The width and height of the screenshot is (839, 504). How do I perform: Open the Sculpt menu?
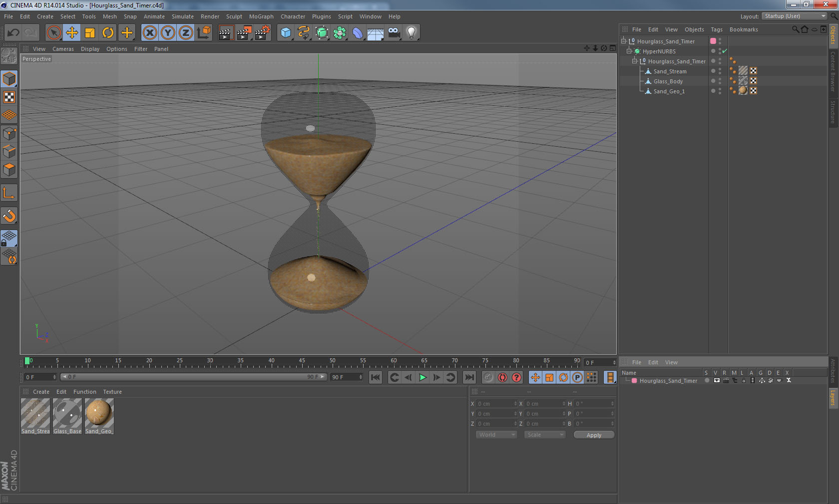pyautogui.click(x=234, y=16)
